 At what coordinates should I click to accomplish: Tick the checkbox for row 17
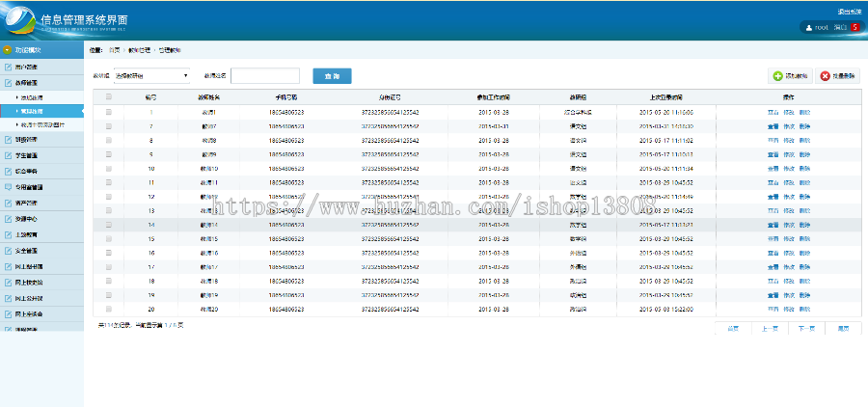[x=108, y=267]
